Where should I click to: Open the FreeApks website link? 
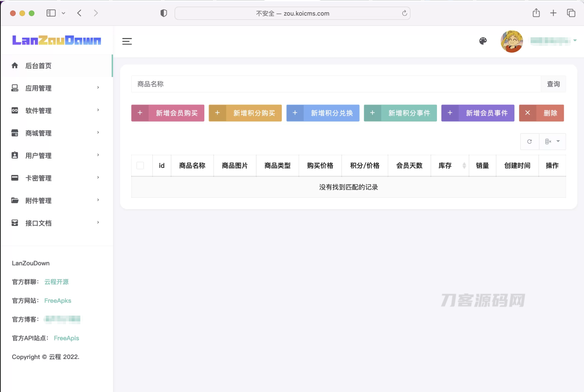click(57, 301)
